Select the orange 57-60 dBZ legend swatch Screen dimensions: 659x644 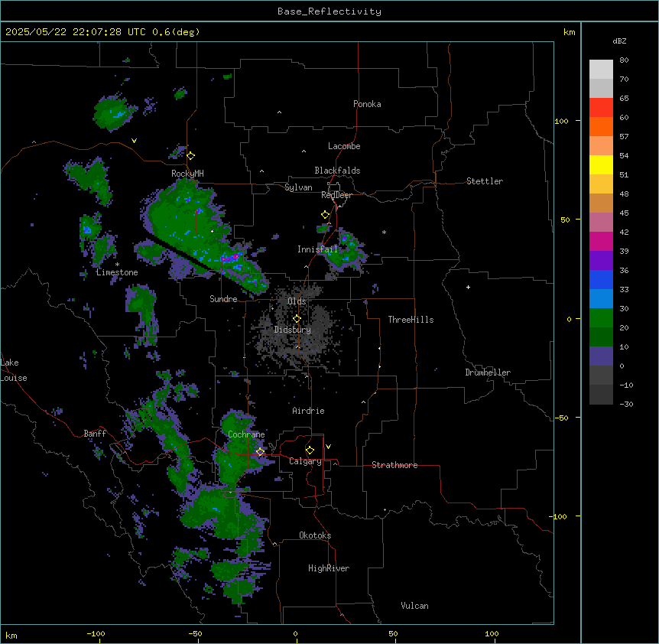click(x=601, y=126)
